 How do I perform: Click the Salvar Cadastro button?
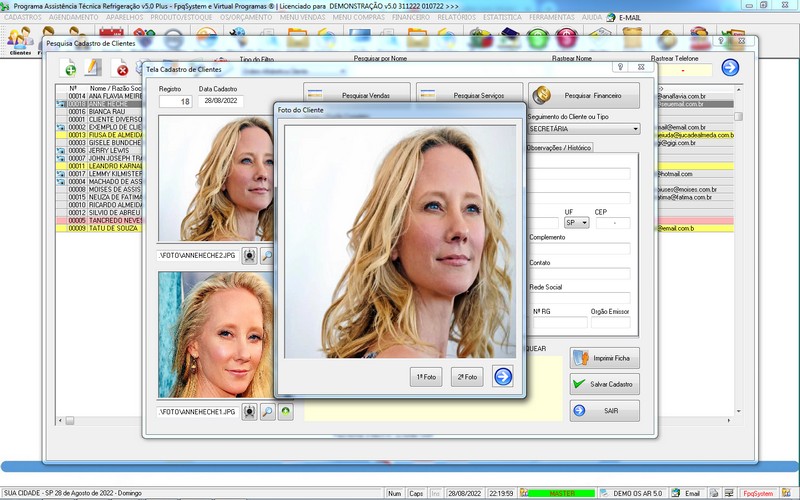click(x=604, y=384)
